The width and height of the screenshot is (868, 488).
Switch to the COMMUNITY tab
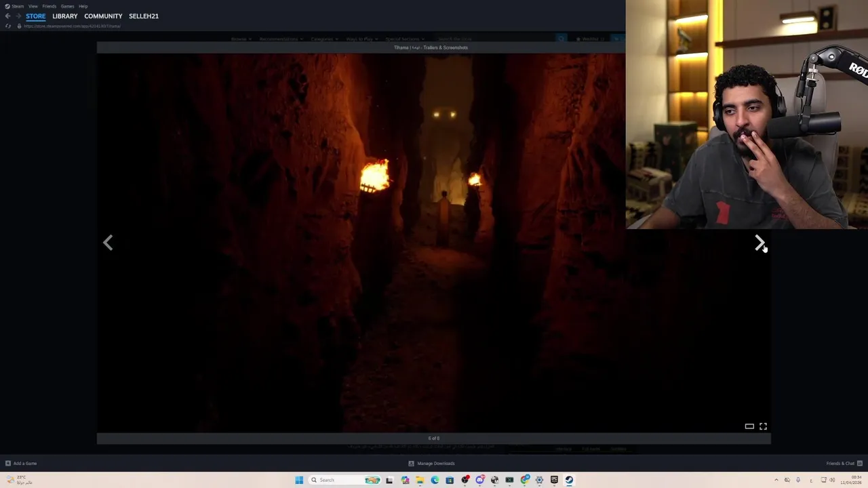pyautogui.click(x=103, y=16)
